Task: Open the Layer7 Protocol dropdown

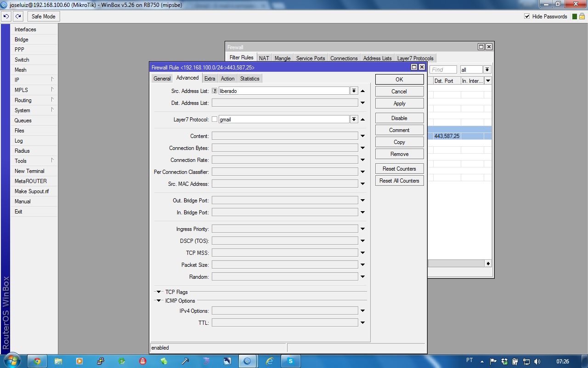Action: pyautogui.click(x=354, y=120)
